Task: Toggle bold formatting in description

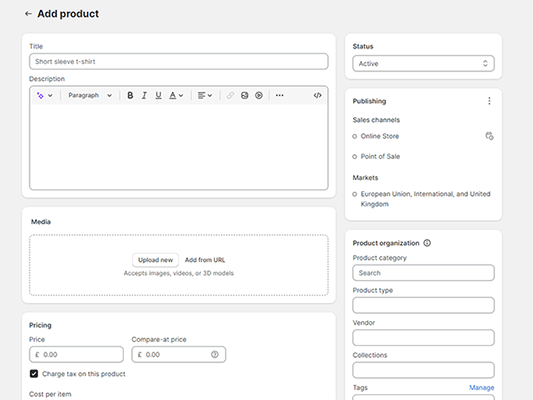Action: point(130,95)
